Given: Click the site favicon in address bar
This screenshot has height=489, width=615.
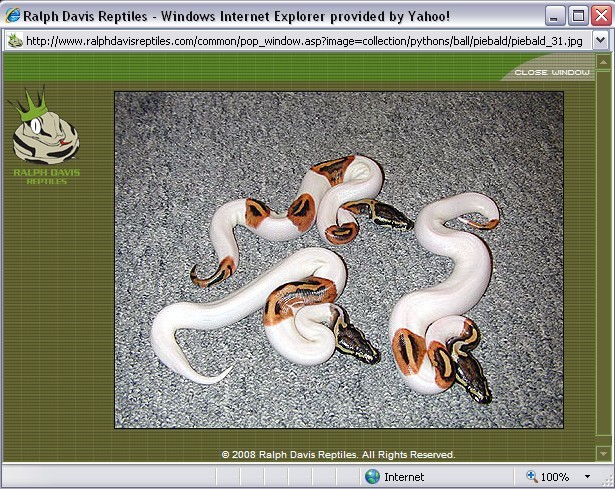Looking at the screenshot, I should tap(15, 40).
